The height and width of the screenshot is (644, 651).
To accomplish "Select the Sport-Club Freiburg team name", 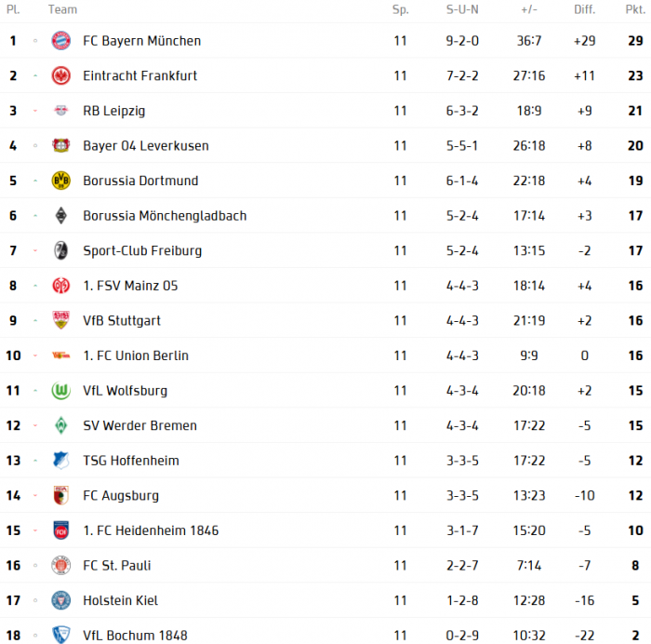I will tap(142, 251).
